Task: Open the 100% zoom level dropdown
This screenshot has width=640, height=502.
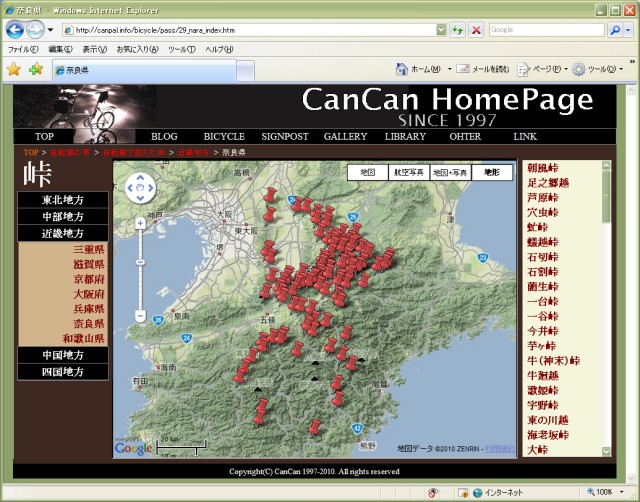Action: point(622,492)
